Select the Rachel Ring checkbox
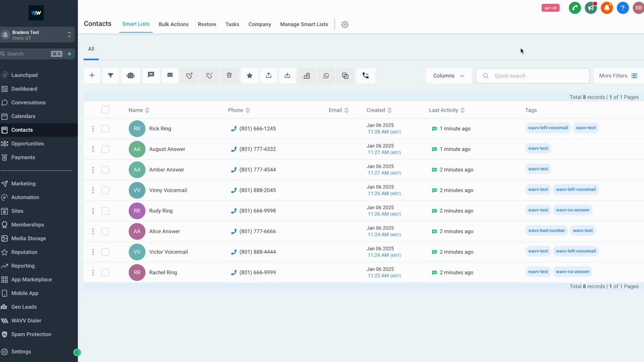This screenshot has height=362, width=644. point(105,273)
